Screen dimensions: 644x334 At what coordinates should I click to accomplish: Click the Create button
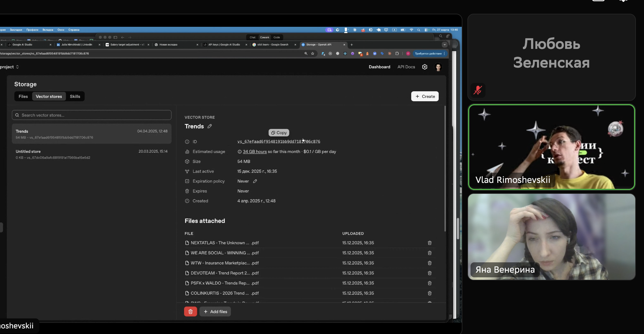tap(425, 96)
